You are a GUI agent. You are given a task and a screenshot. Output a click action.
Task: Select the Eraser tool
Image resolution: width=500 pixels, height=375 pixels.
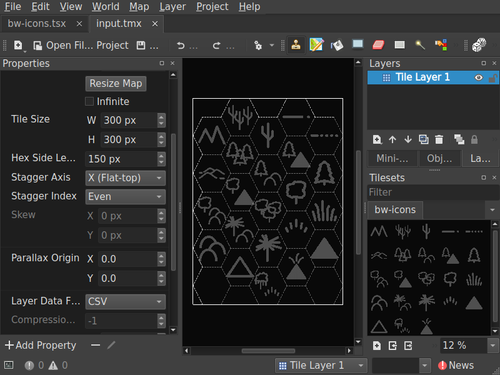tap(378, 45)
